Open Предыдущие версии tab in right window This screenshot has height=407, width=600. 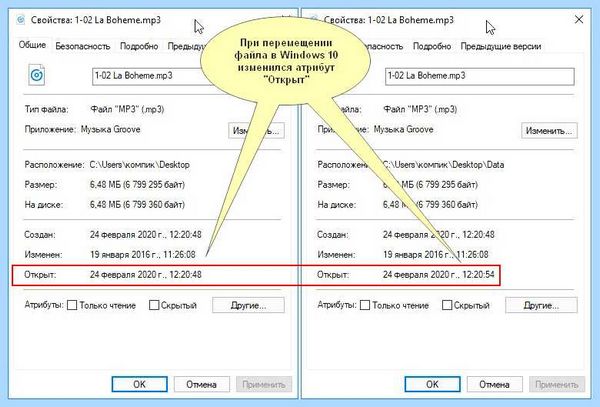click(x=501, y=46)
